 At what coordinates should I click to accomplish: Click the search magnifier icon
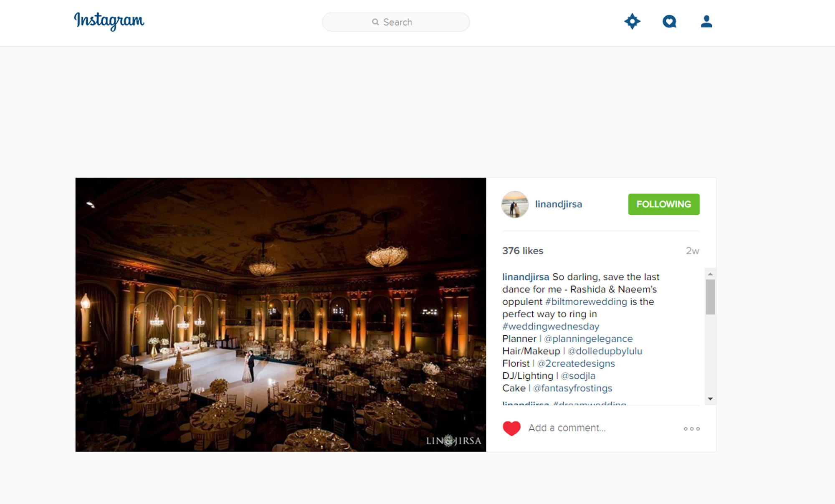375,22
